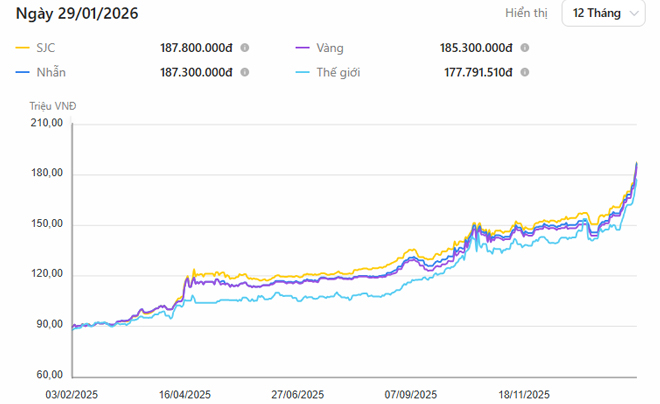The width and height of the screenshot is (660, 404).
Task: Open the 12 Tháng time range dropdown
Action: coord(603,13)
